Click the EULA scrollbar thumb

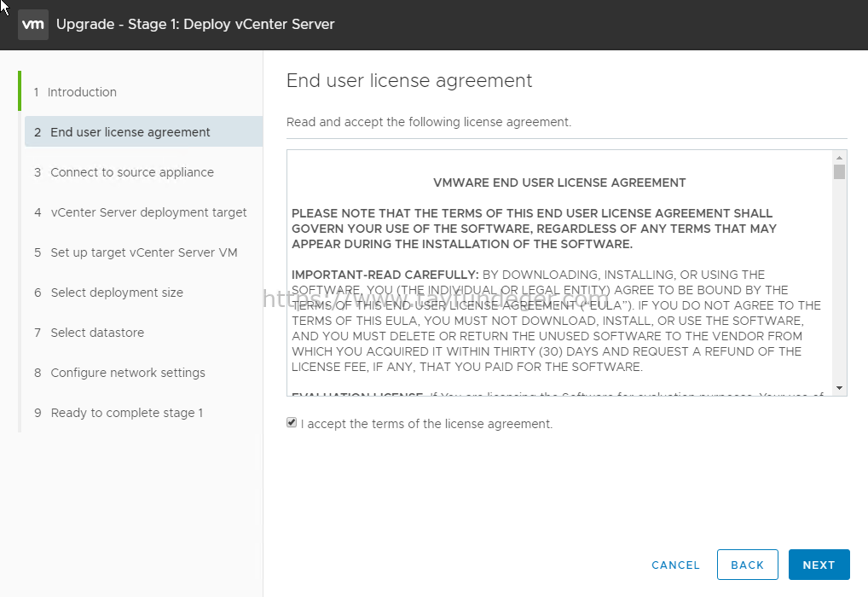pyautogui.click(x=839, y=171)
